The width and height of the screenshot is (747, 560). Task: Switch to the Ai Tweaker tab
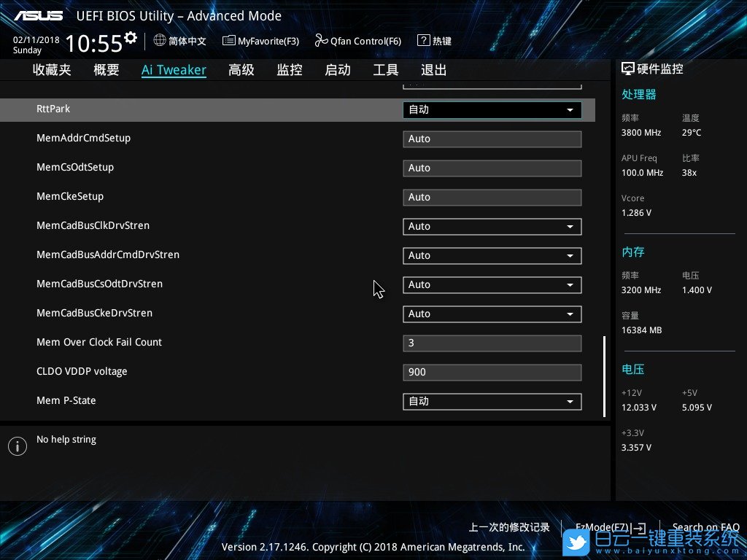point(174,70)
